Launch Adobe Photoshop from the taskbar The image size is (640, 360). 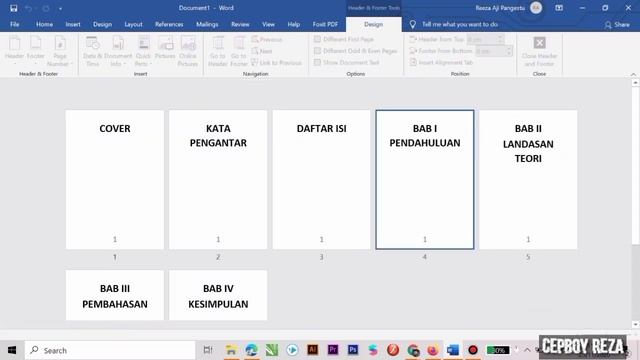click(353, 350)
